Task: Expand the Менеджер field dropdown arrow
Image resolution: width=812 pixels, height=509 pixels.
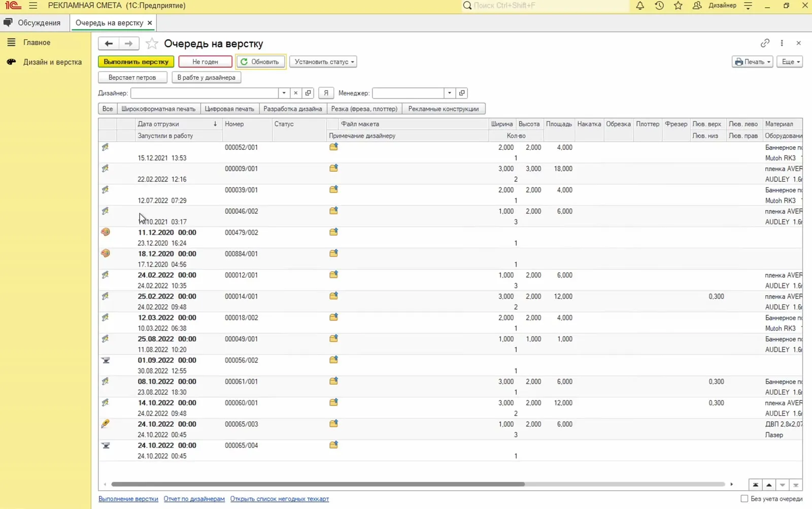Action: click(450, 93)
